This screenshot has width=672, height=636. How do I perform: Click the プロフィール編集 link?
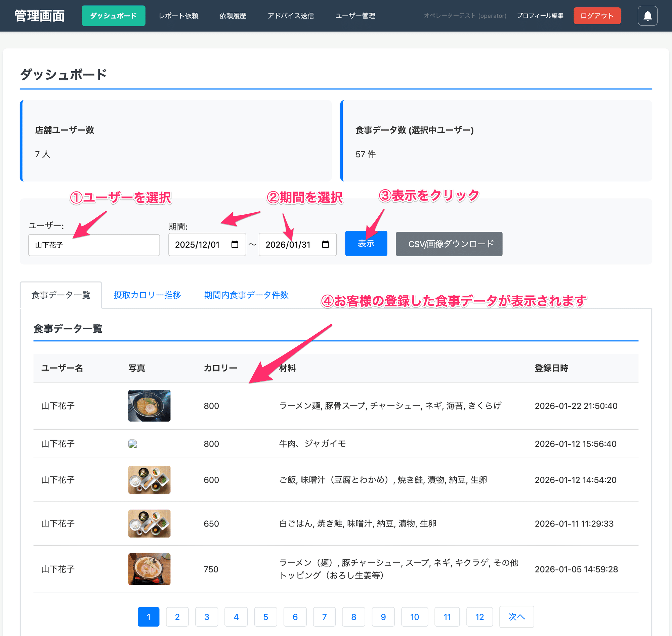540,15
